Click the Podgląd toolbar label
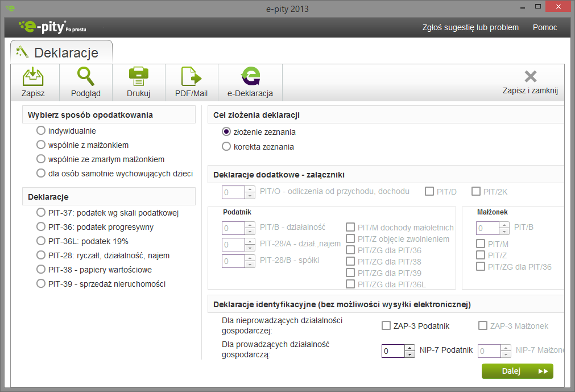 pyautogui.click(x=86, y=93)
